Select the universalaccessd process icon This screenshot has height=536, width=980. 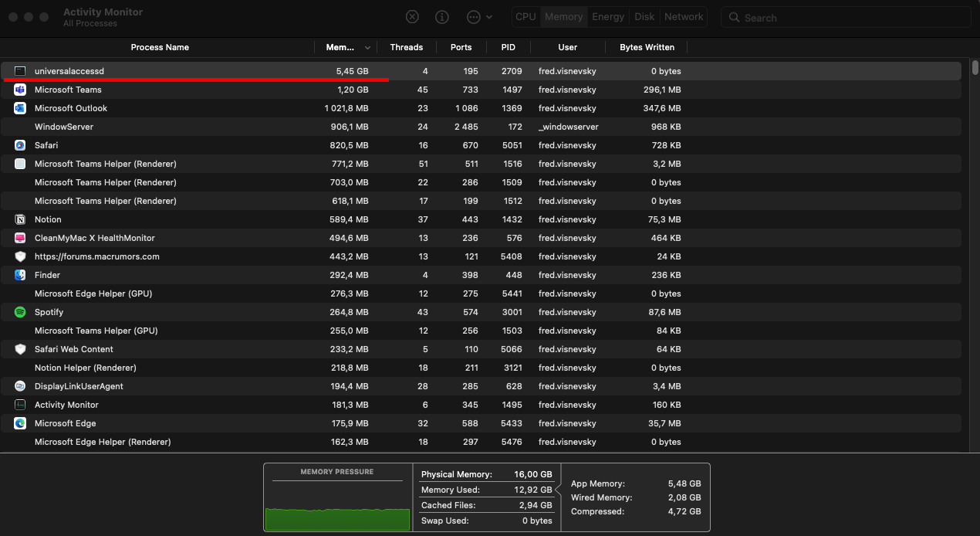point(20,71)
